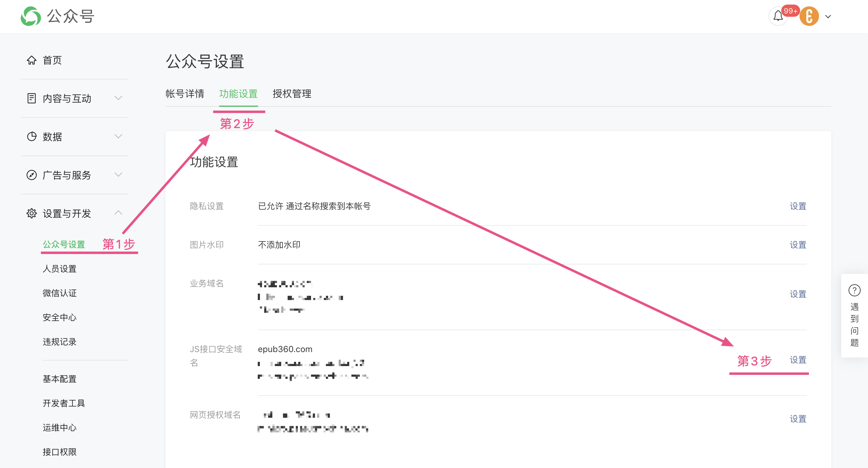Expand the 数据 menu chevron

click(x=118, y=136)
